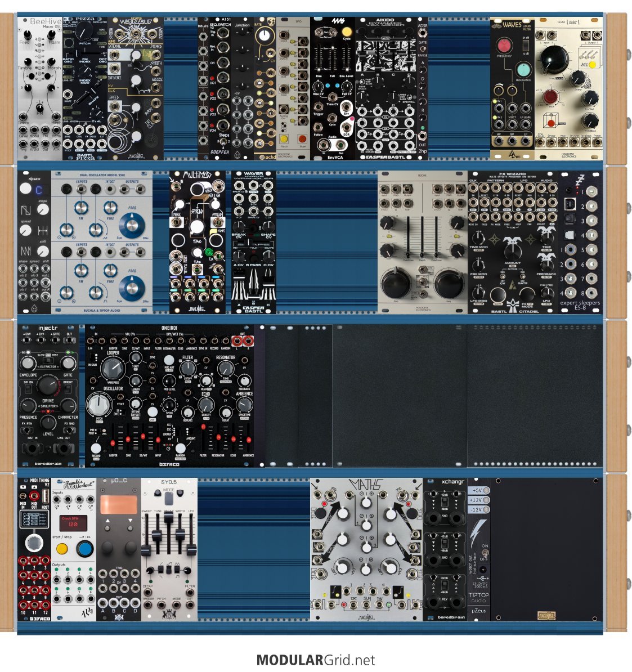Viewport: 632px width, 672px height.
Task: Click the Oneiroi RESONATOR time knob
Action: pyautogui.click(x=226, y=368)
